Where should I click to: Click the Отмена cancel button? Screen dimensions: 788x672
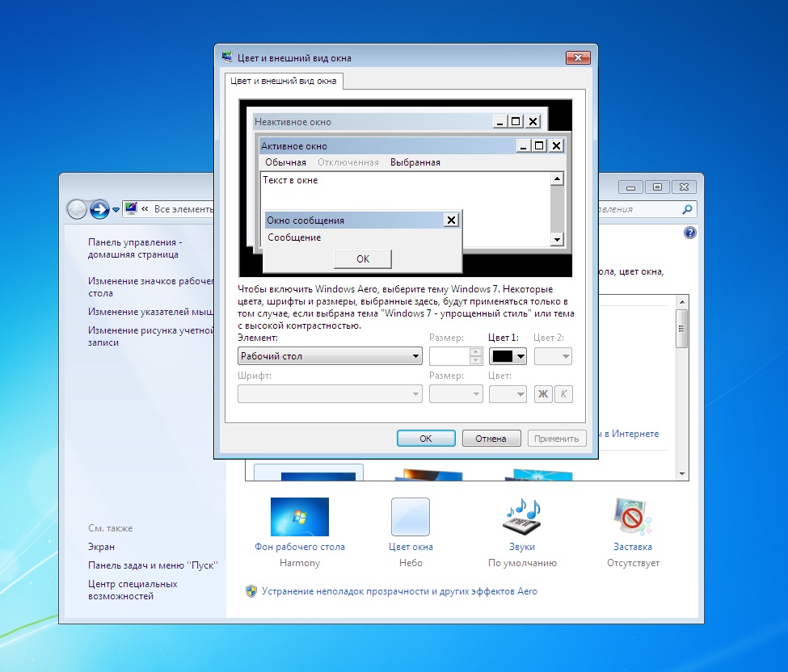[x=491, y=439]
